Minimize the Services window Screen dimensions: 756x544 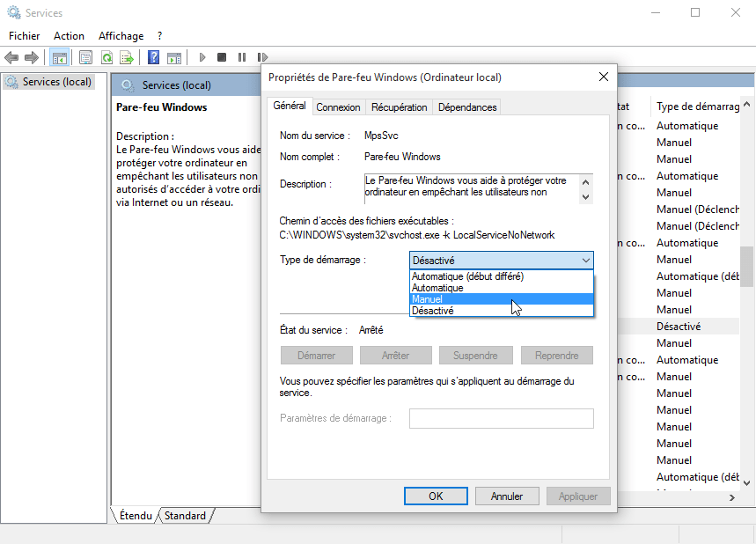point(656,12)
